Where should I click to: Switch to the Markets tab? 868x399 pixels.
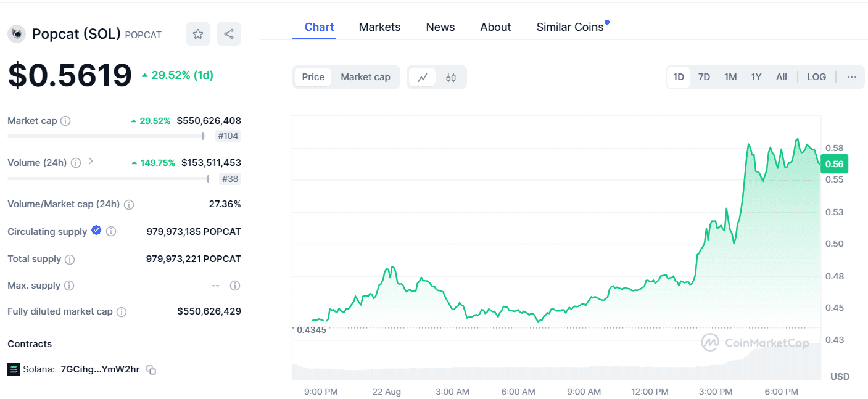379,27
